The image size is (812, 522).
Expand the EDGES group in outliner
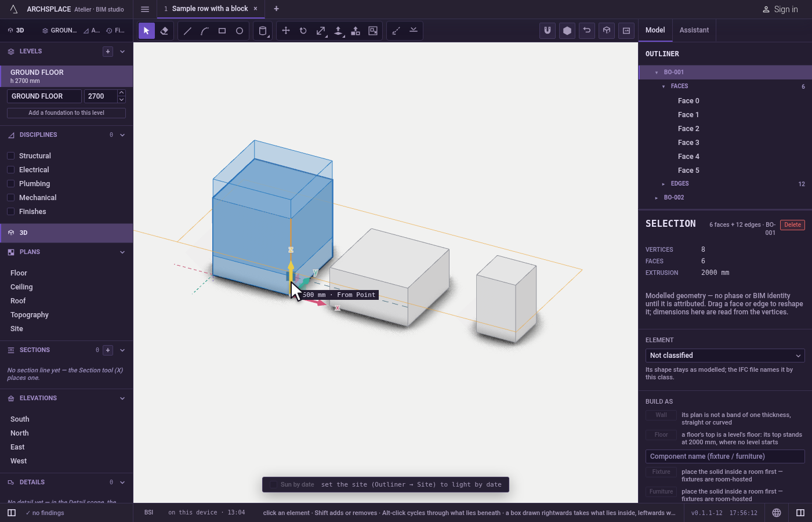(664, 184)
